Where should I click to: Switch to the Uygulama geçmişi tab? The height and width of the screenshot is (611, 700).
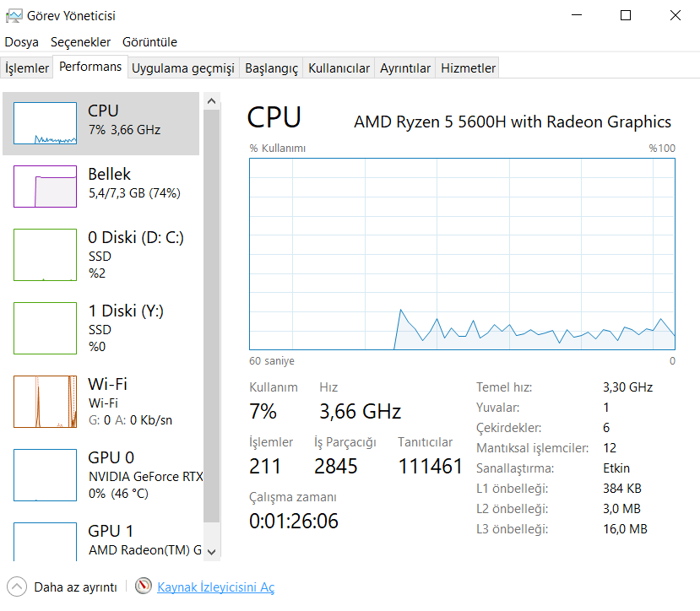183,68
